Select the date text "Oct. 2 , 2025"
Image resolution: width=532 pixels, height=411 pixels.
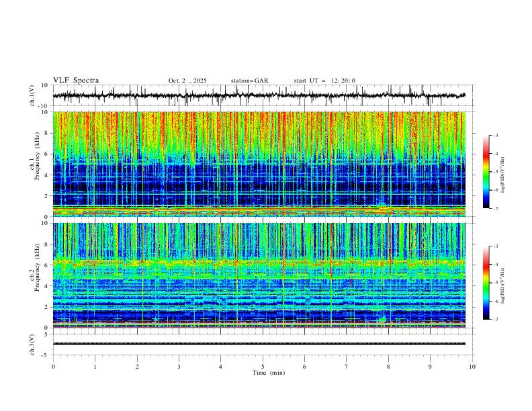click(x=187, y=81)
